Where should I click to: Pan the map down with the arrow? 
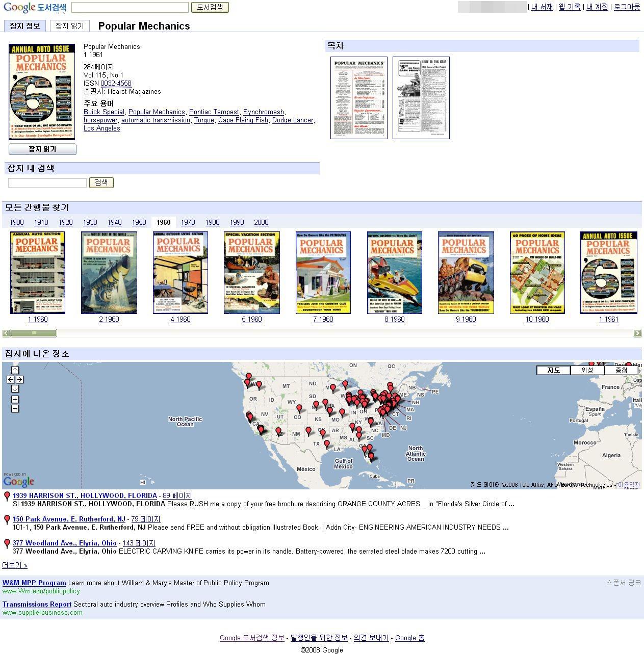coord(15,389)
